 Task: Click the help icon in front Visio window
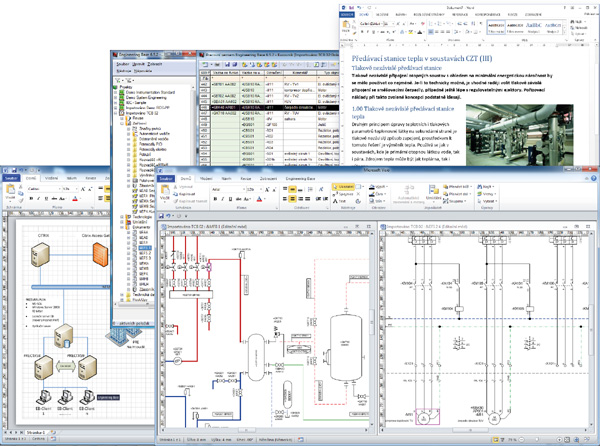click(593, 178)
